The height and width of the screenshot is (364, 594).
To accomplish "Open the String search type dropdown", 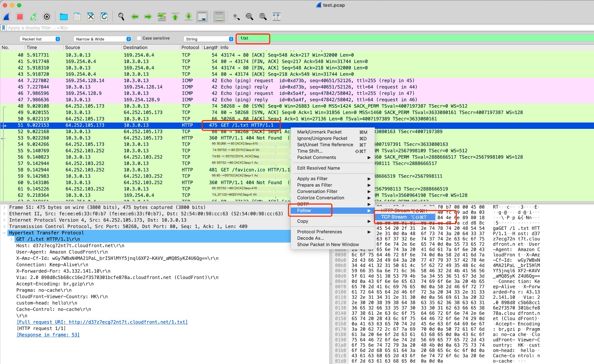I will [209, 39].
